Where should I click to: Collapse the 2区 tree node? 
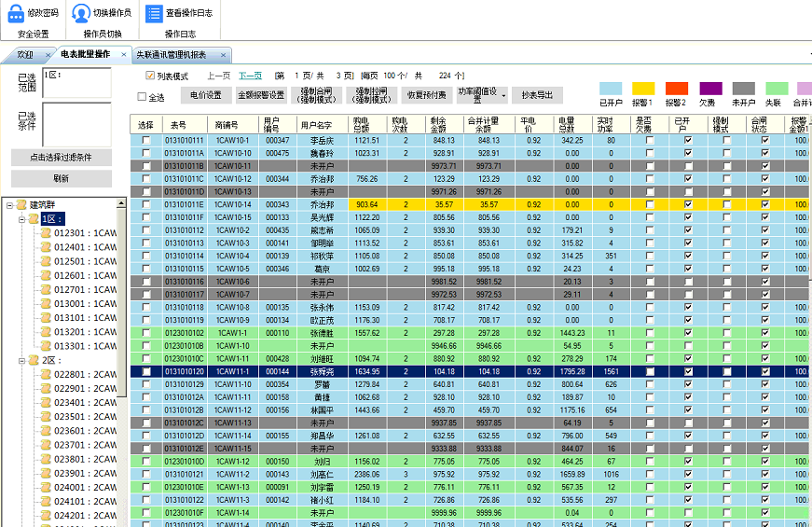pyautogui.click(x=21, y=361)
